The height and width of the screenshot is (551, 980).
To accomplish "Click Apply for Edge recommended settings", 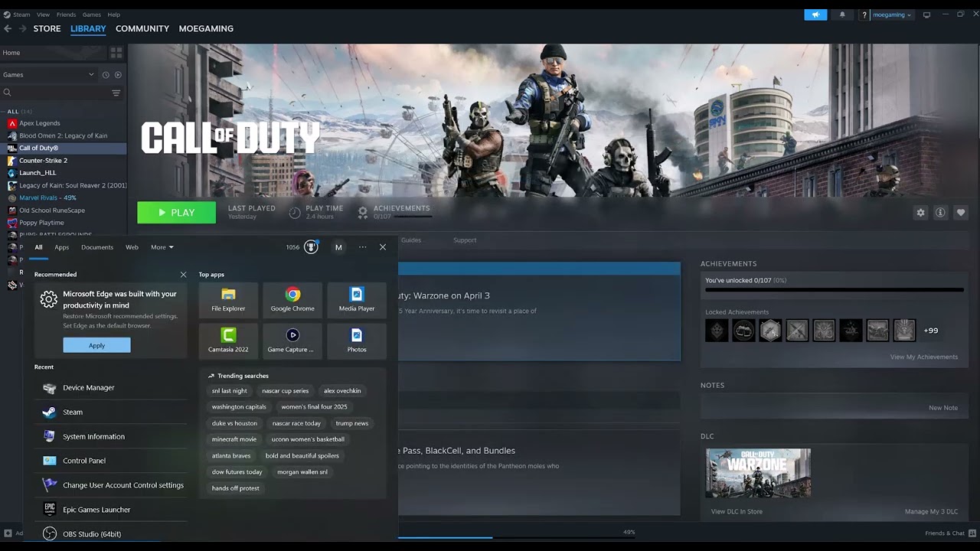I will click(x=96, y=345).
